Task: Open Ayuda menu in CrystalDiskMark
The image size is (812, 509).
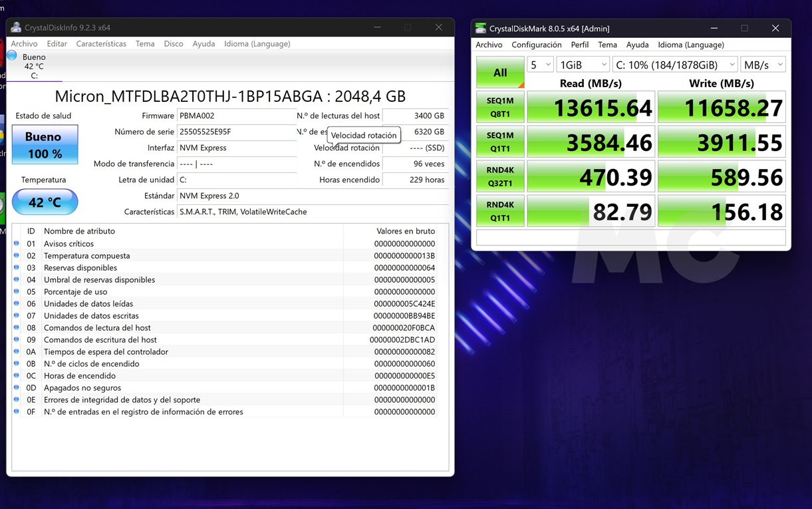Action: pyautogui.click(x=637, y=45)
